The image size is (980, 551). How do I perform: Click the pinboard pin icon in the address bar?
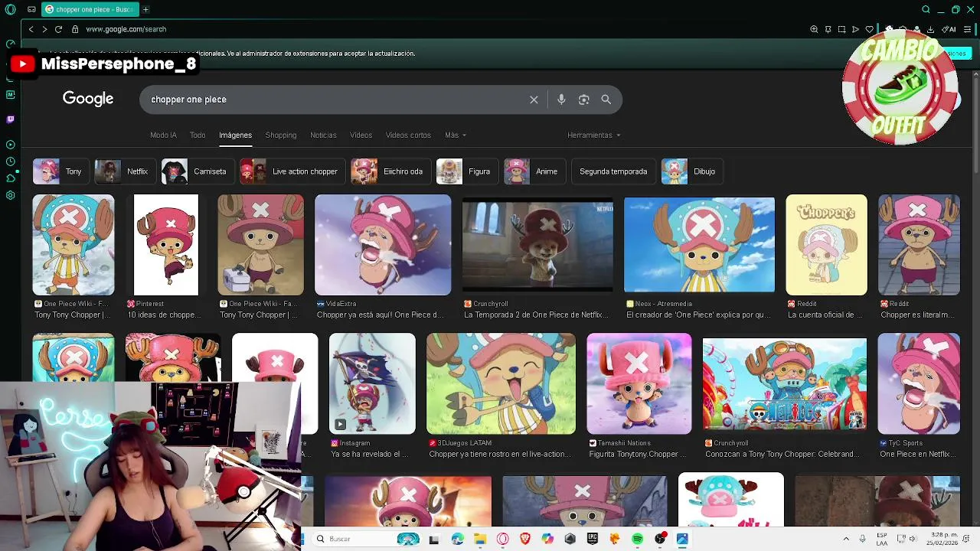pos(828,29)
